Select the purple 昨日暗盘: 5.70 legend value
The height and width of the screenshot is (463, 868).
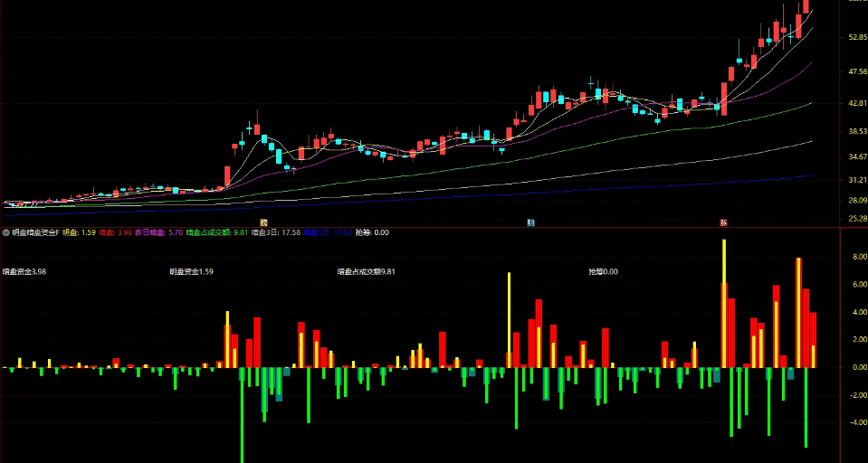159,233
